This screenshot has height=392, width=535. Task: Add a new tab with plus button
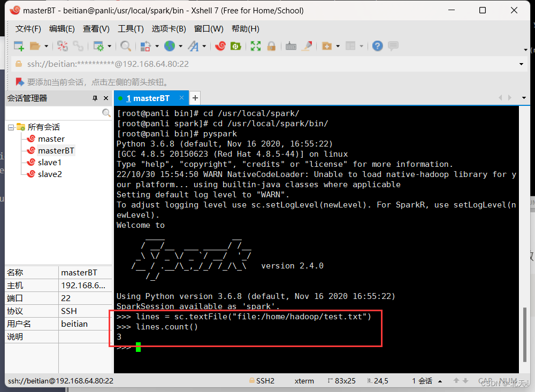pyautogui.click(x=195, y=98)
